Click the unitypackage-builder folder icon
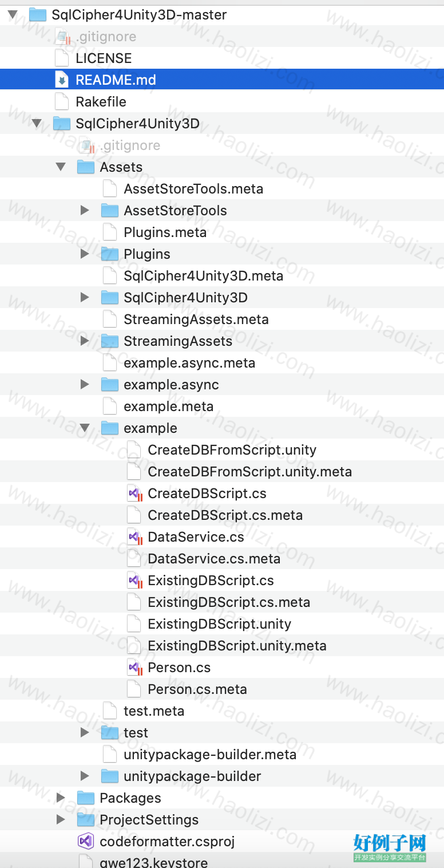Screen dimensions: 444x868 110,776
